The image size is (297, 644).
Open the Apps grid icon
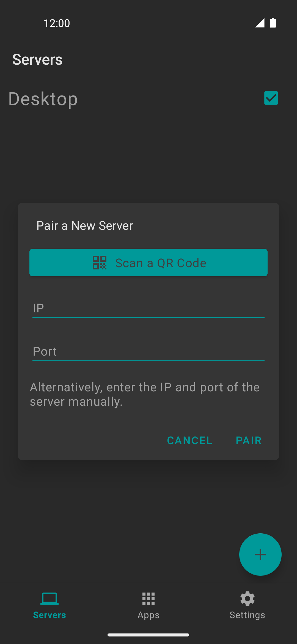148,598
